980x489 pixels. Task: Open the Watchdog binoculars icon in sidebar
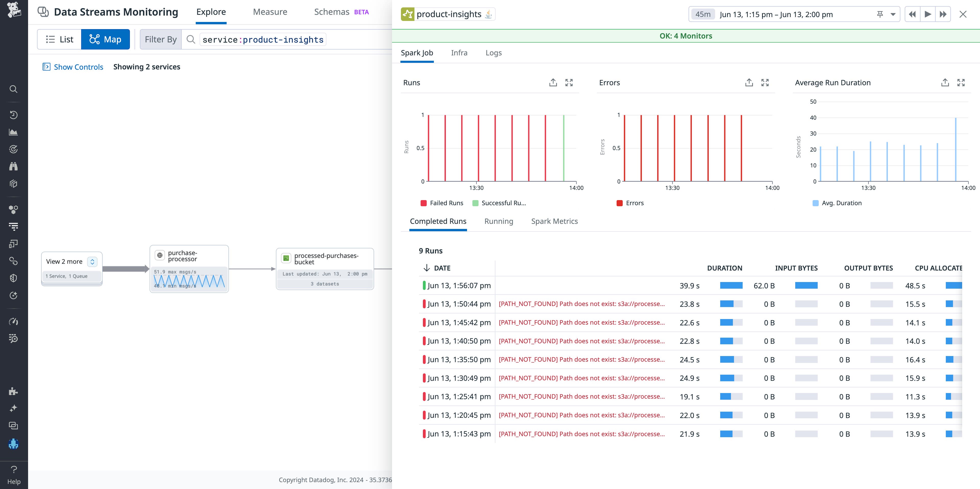(14, 166)
